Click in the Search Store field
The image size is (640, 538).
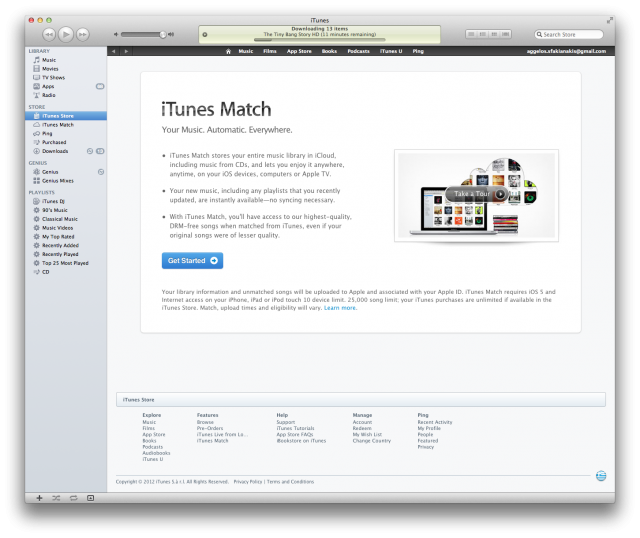(569, 35)
